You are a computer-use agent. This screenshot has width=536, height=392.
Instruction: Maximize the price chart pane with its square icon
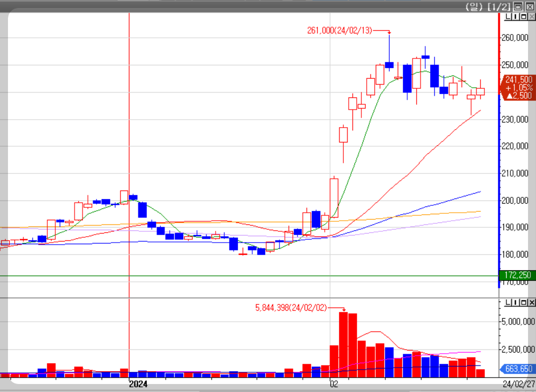[x=524, y=16]
